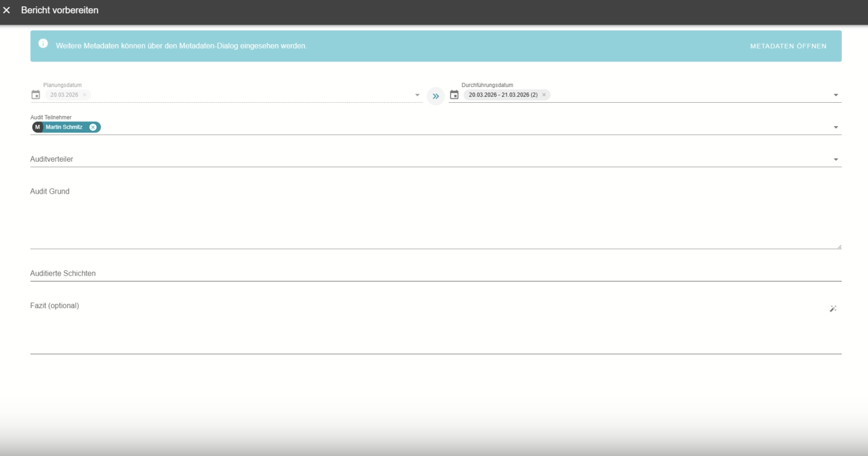Focus the Audit Grund text area
The image size is (868, 456).
(x=436, y=216)
